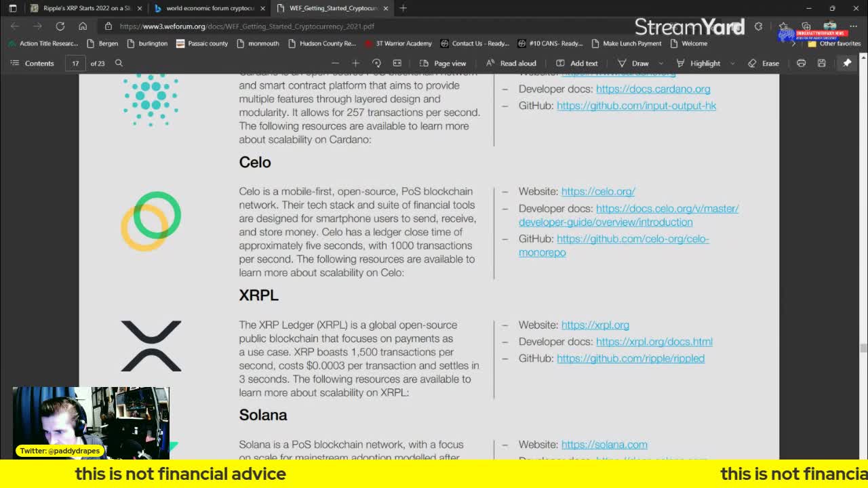
Task: Expand the Draw options dropdown
Action: [661, 63]
